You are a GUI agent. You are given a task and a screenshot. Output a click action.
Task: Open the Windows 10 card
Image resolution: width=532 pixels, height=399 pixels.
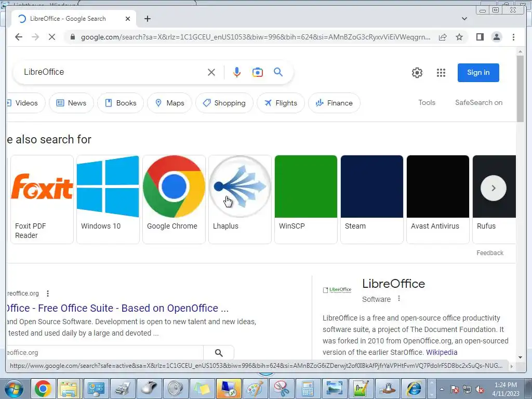coord(108,199)
